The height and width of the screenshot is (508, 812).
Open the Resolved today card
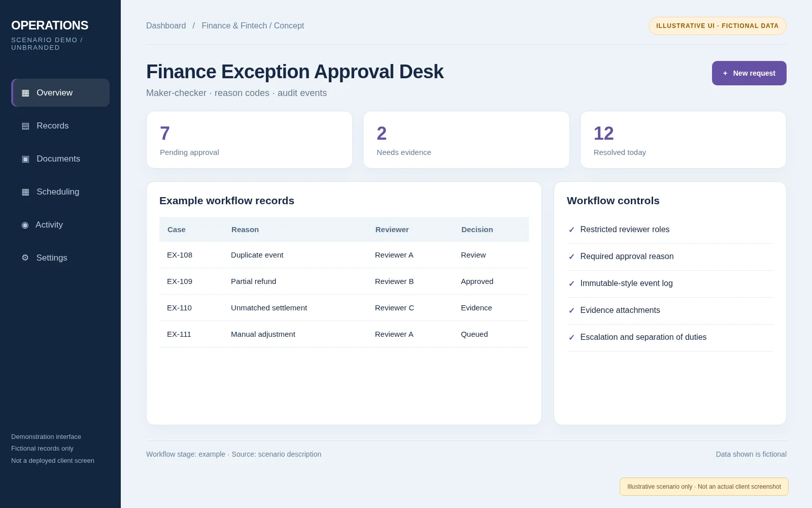tap(683, 140)
